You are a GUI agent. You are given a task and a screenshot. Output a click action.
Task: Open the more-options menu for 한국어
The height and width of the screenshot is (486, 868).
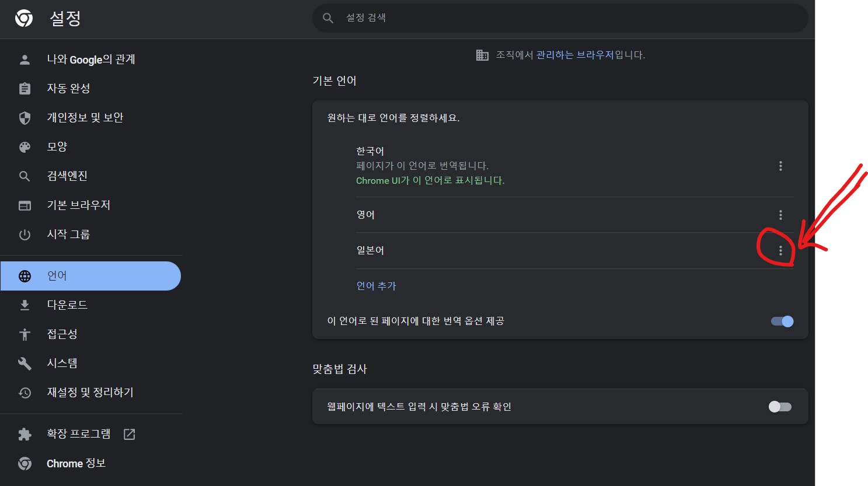(780, 166)
